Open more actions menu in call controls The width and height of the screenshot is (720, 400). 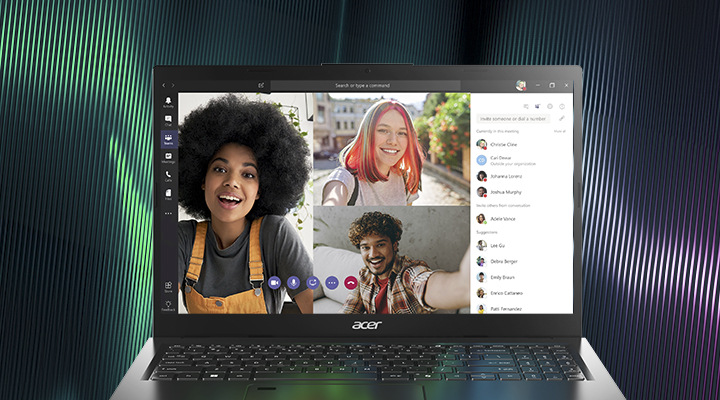332,283
